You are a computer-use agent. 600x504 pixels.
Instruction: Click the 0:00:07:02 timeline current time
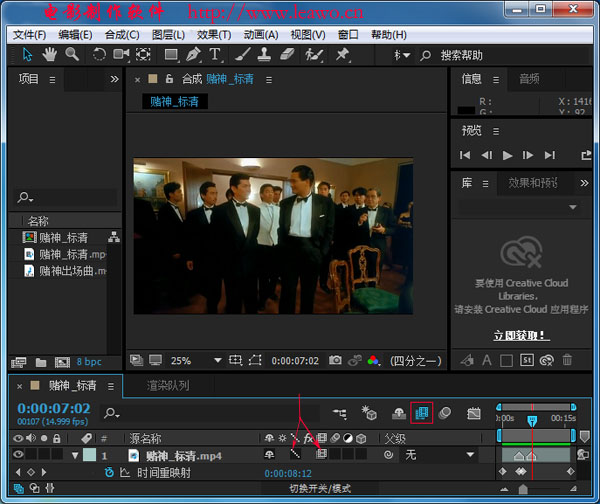pos(54,408)
